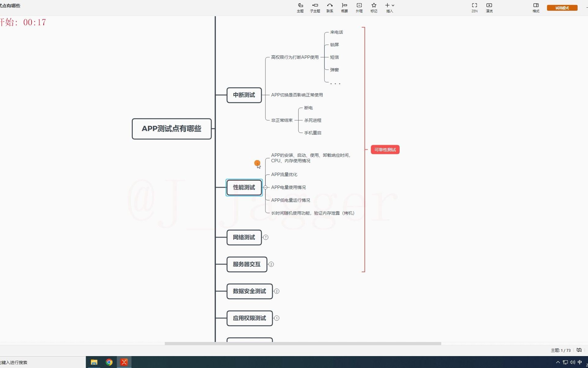Image resolution: width=588 pixels, height=368 pixels.
Task: Open the 标记 marker star icon
Action: [x=374, y=8]
